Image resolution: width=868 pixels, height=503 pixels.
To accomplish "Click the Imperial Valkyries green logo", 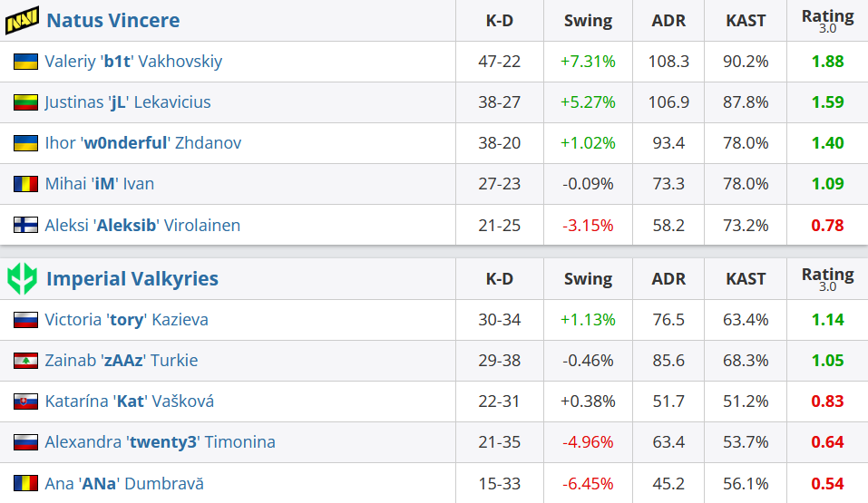I will point(22,278).
